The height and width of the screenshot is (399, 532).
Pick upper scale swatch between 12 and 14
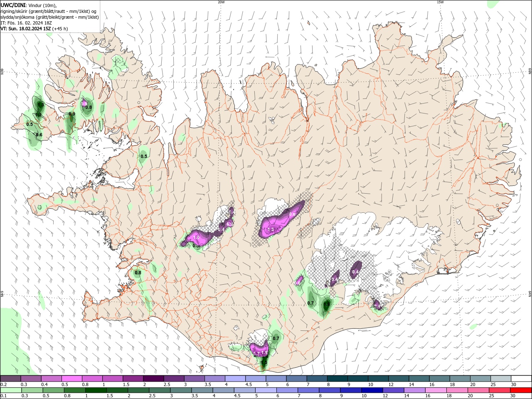(x=398, y=379)
